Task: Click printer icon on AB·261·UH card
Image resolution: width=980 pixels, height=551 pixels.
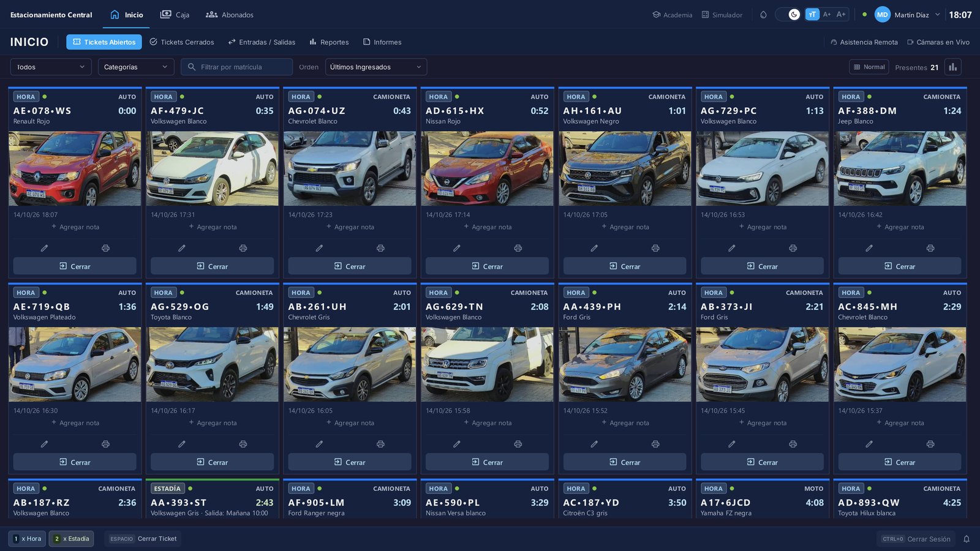Action: tap(380, 444)
